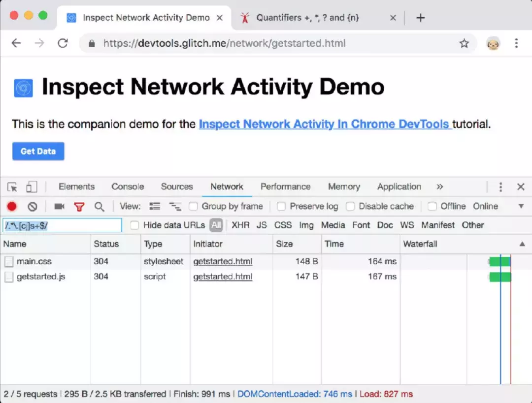The height and width of the screenshot is (403, 532).
Task: Enable the Preserve log checkbox
Action: (281, 206)
